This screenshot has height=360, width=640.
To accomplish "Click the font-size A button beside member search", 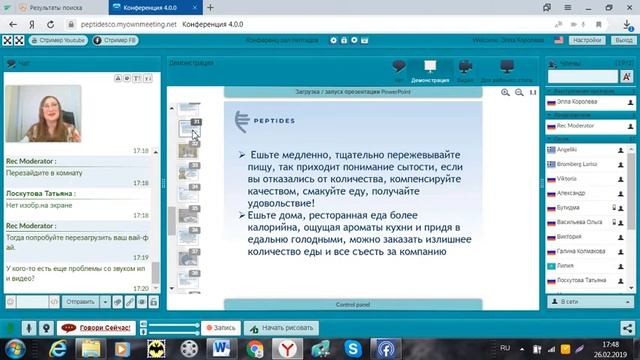I will pyautogui.click(x=627, y=76).
